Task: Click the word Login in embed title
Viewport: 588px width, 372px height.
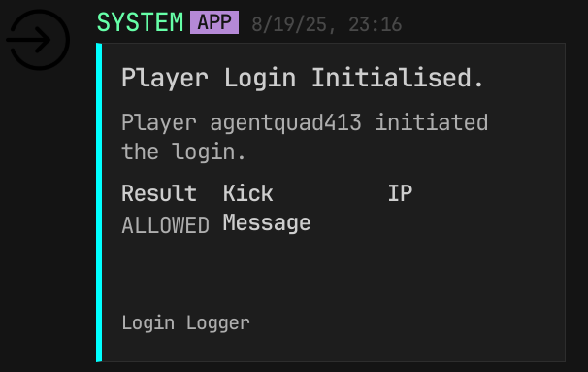Action: pyautogui.click(x=260, y=79)
